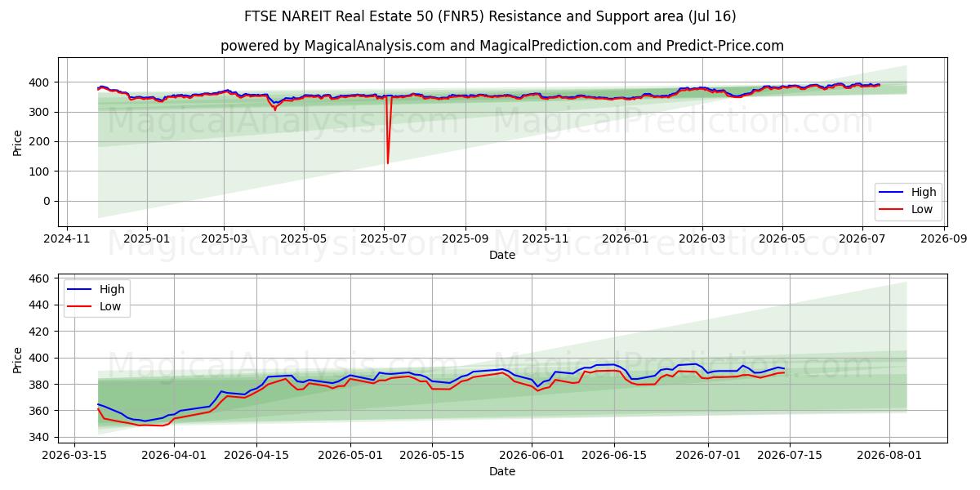Click the '200' price tick on top chart
Screen dimensions: 980x490
point(41,141)
